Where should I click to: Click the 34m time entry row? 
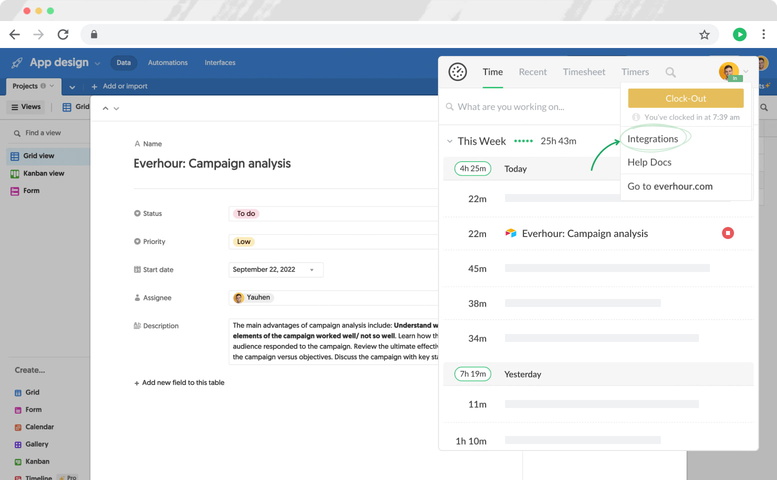click(598, 338)
